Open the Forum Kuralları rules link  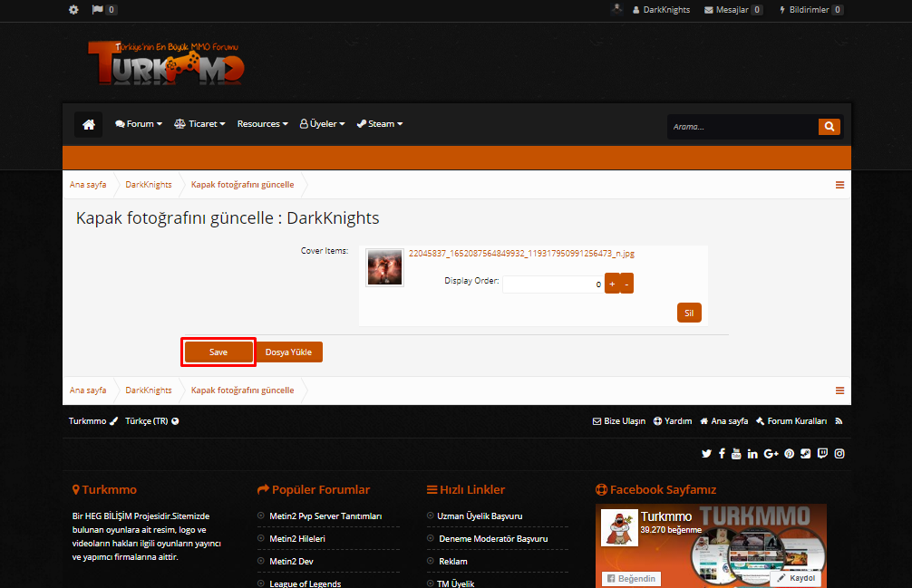[x=791, y=421]
